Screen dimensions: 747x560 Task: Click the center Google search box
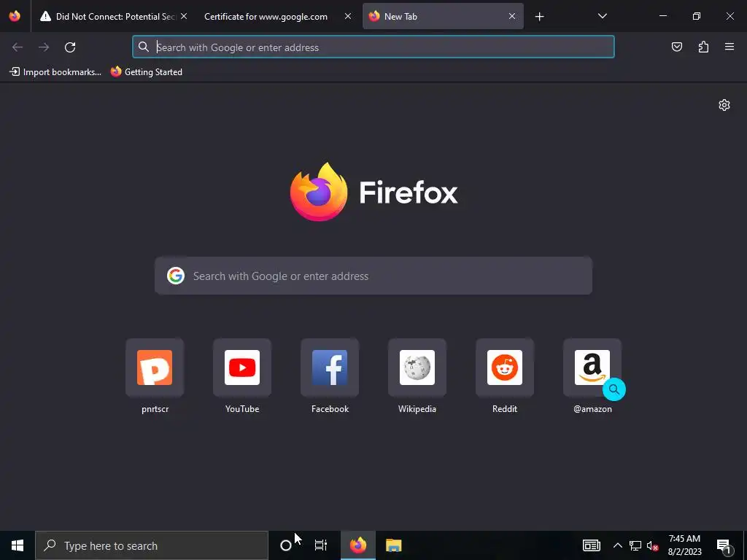pyautogui.click(x=373, y=276)
